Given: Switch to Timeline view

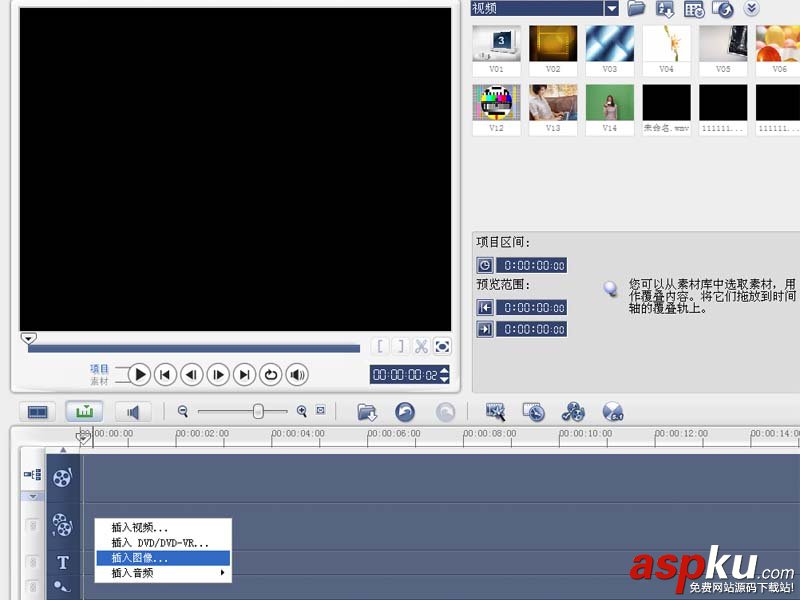Looking at the screenshot, I should 84,411.
